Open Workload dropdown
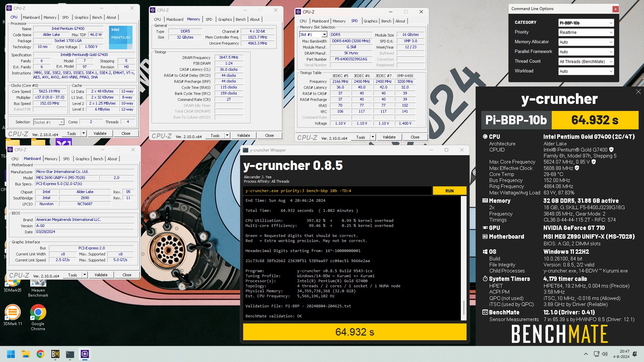The height and width of the screenshot is (362, 644). (586, 71)
